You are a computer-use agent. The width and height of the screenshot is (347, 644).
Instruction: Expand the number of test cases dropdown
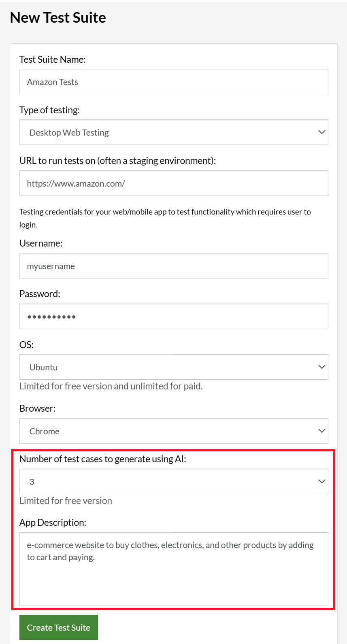click(174, 482)
